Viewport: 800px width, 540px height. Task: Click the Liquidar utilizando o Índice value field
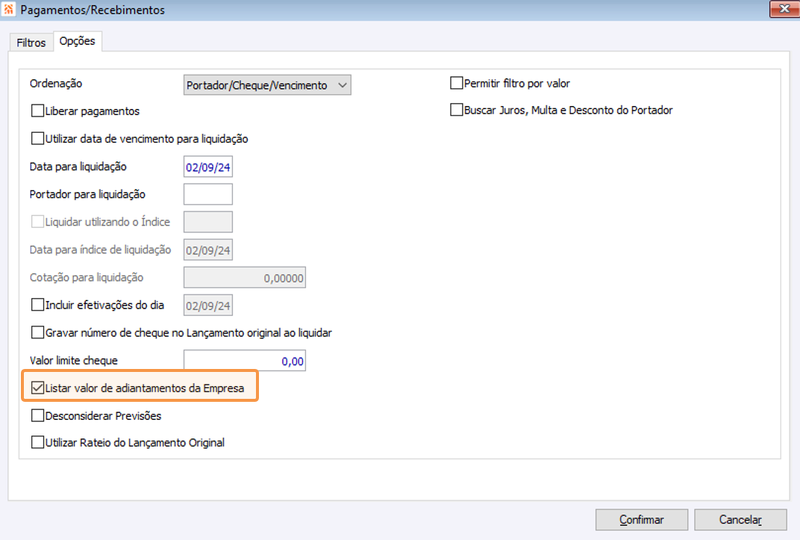[208, 222]
